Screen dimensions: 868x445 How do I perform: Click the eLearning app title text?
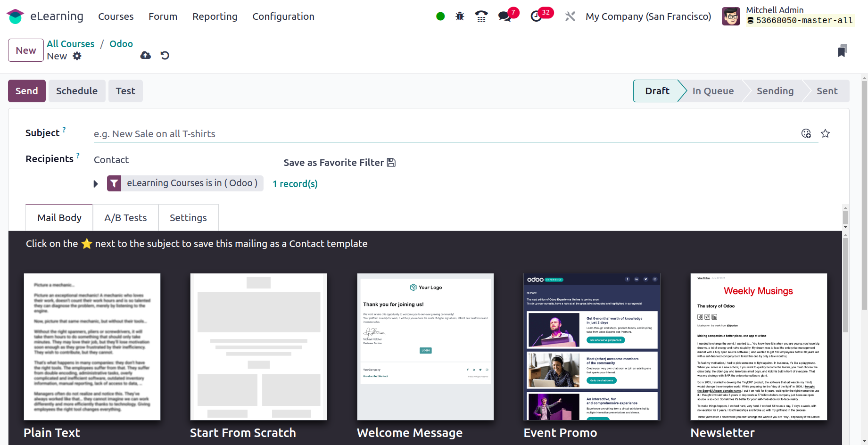tap(57, 16)
